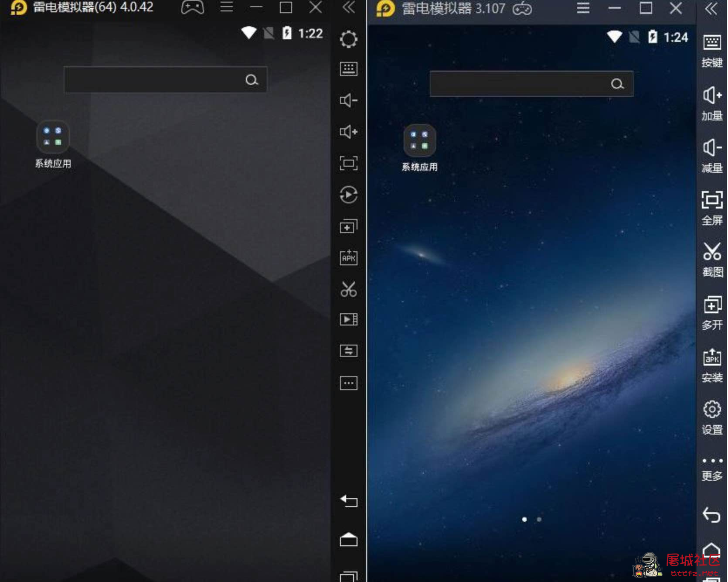The image size is (728, 582).
Task: Collapse the left emulator sidebar chevrons
Action: pos(349,7)
